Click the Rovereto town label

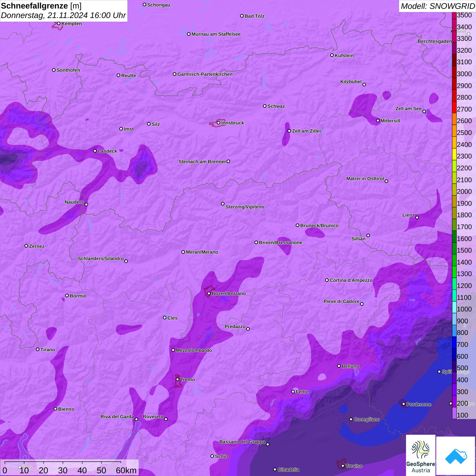(x=153, y=417)
